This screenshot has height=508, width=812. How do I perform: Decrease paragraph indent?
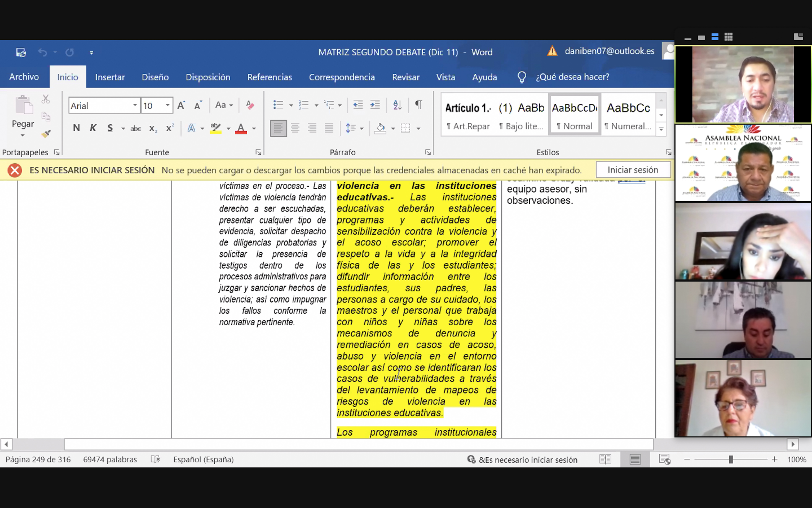click(358, 105)
